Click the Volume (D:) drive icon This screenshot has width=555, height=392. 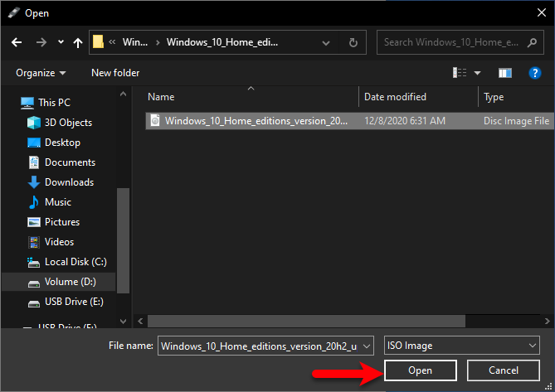click(x=34, y=283)
